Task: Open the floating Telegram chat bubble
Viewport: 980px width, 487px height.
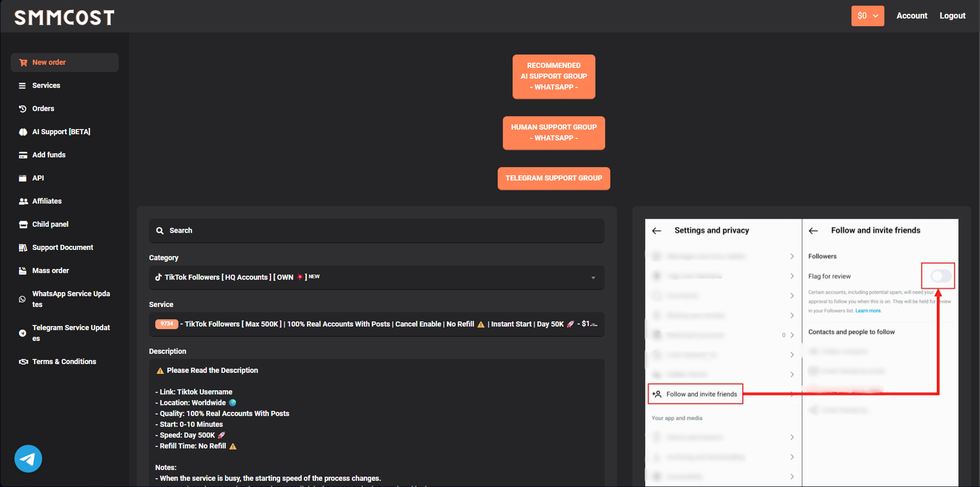Action: (28, 458)
